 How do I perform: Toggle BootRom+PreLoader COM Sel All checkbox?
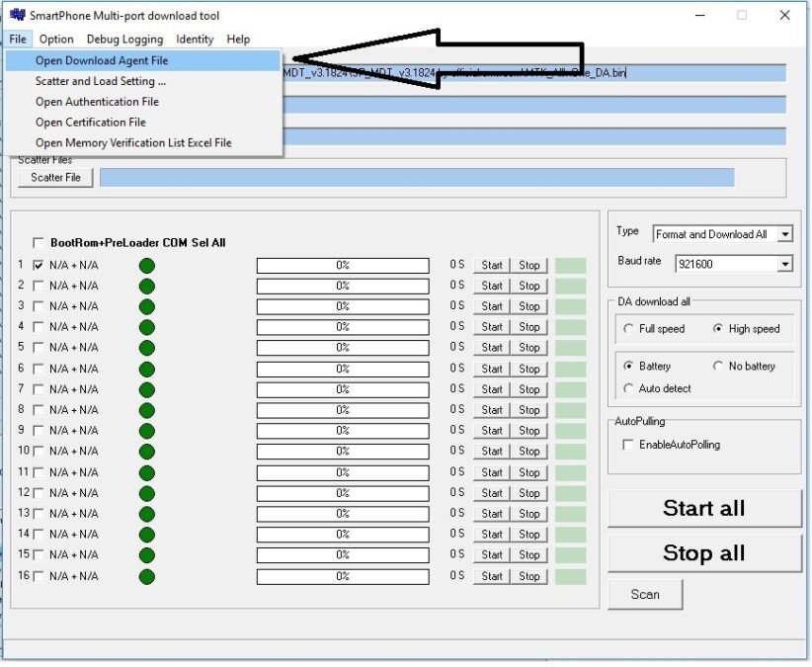pyautogui.click(x=38, y=243)
